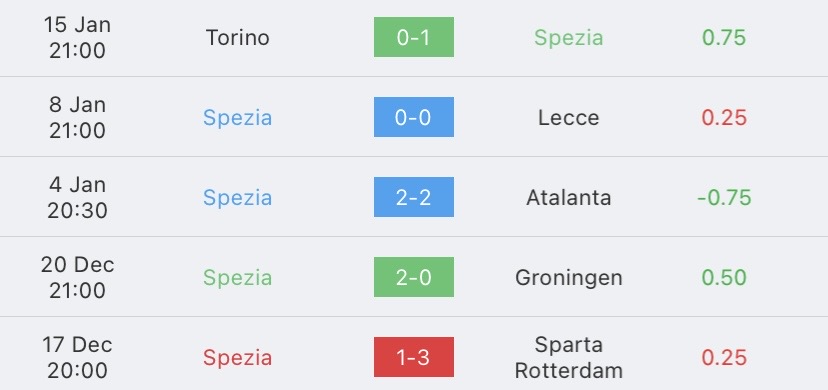Click the green 0-1 score badge

pos(413,37)
